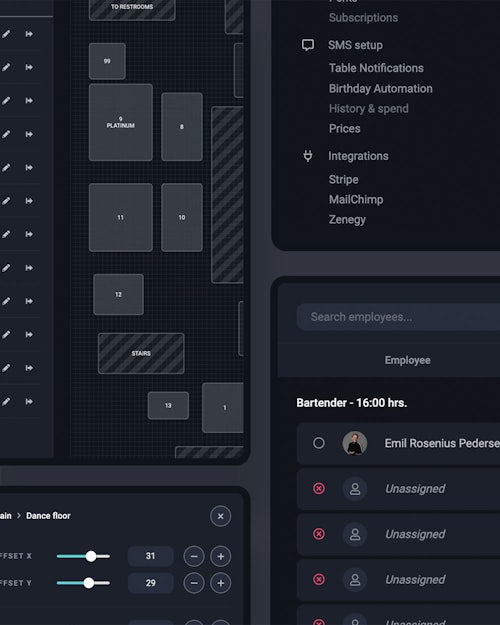Select table 1 on the floor plan
This screenshot has width=500, height=625.
coord(223,408)
